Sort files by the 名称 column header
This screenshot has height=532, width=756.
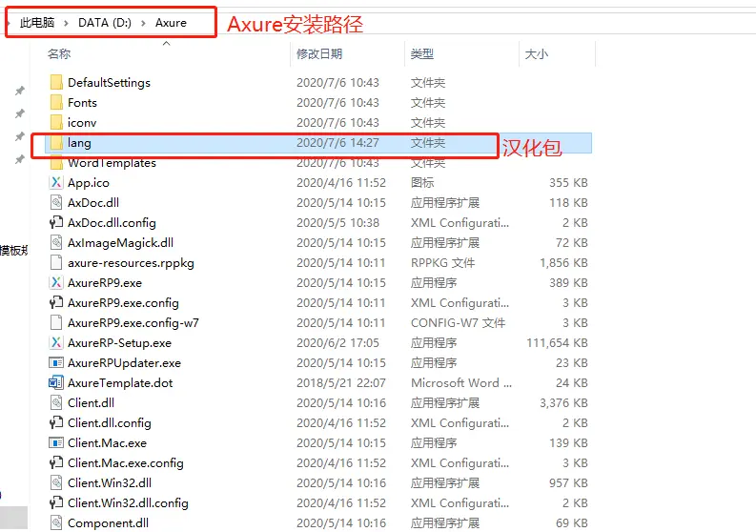coord(59,53)
